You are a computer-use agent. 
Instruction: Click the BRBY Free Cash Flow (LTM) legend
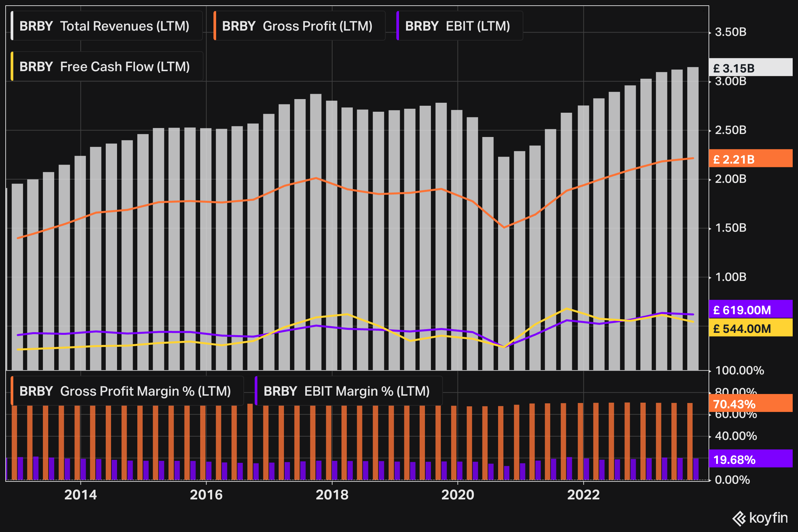(107, 66)
